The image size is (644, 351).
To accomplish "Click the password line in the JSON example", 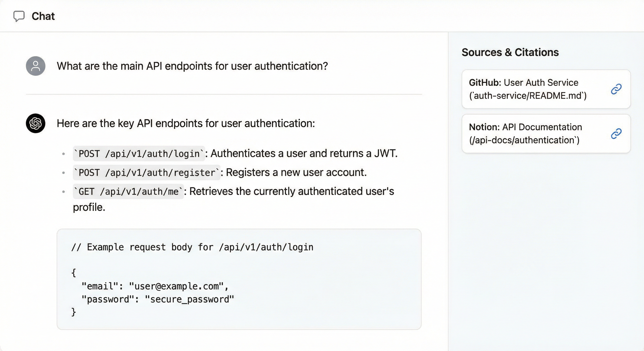I will tap(158, 299).
